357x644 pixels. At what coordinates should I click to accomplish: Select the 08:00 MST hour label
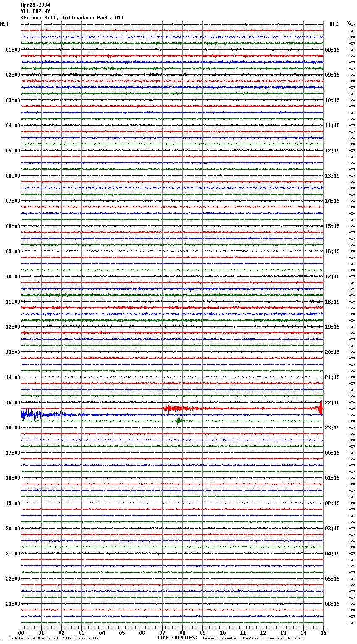pyautogui.click(x=13, y=226)
